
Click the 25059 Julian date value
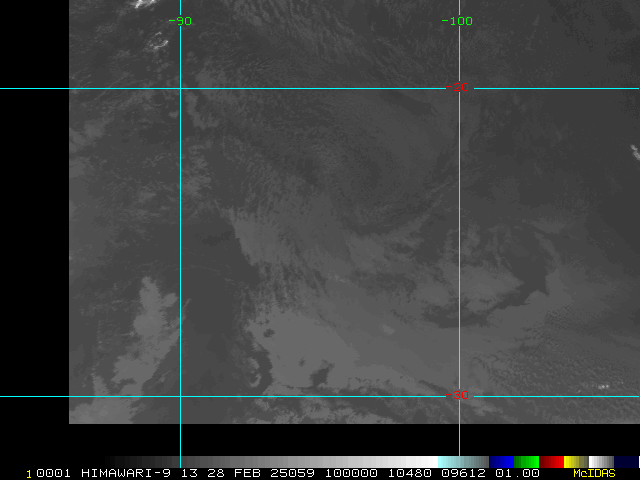[292, 473]
